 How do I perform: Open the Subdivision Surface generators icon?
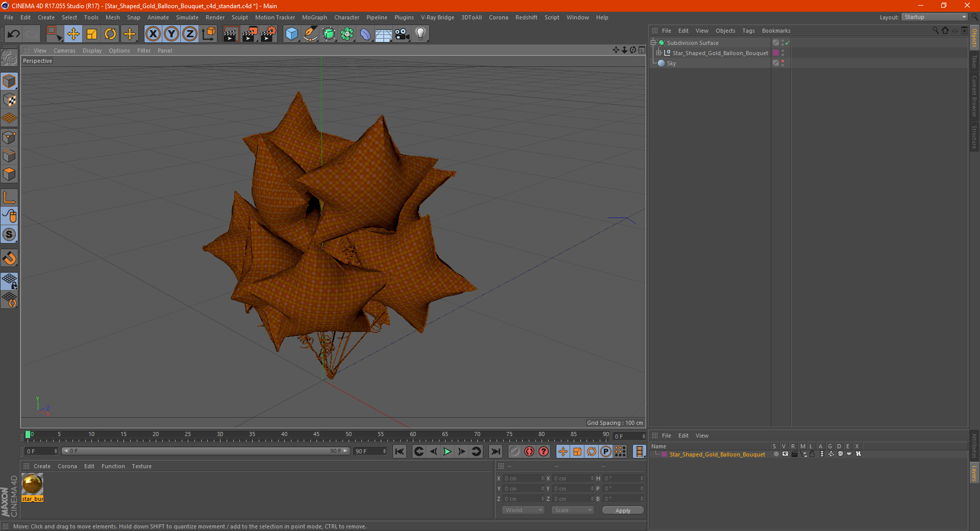tap(329, 34)
